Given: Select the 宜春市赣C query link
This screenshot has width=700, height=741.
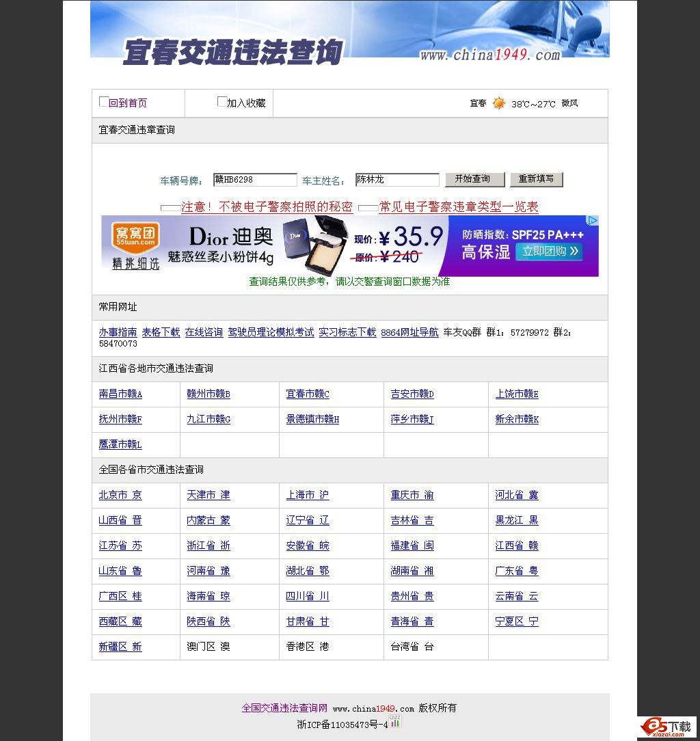Looking at the screenshot, I should [x=308, y=394].
